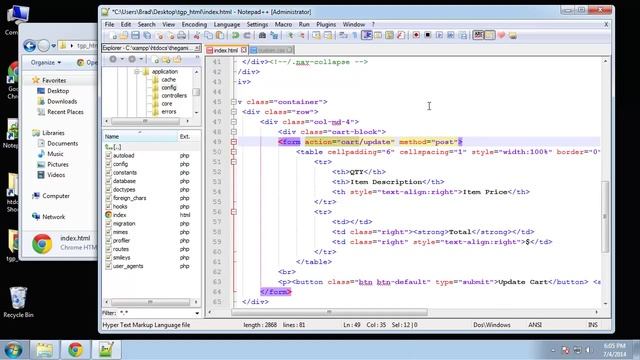Close the Explorer side panel
Screen dimensions: 640x360
(x=197, y=48)
